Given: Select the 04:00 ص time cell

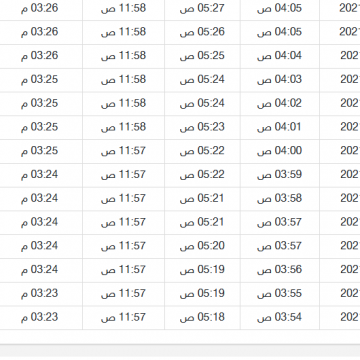Looking at the screenshot, I should tap(280, 151).
